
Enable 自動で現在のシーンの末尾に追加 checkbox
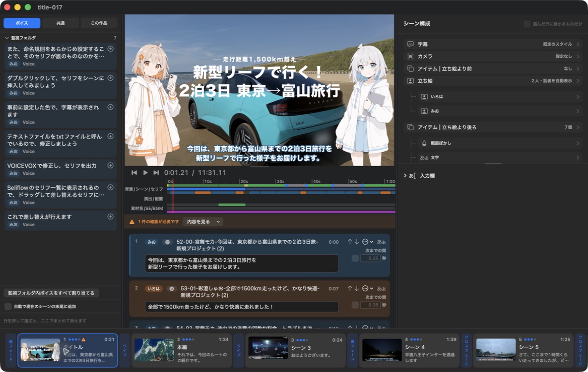tap(8, 306)
